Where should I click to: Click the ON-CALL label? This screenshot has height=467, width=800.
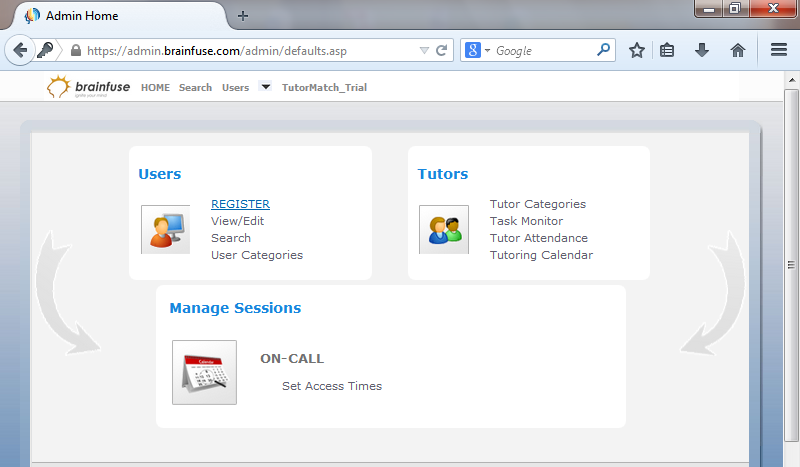coord(292,358)
